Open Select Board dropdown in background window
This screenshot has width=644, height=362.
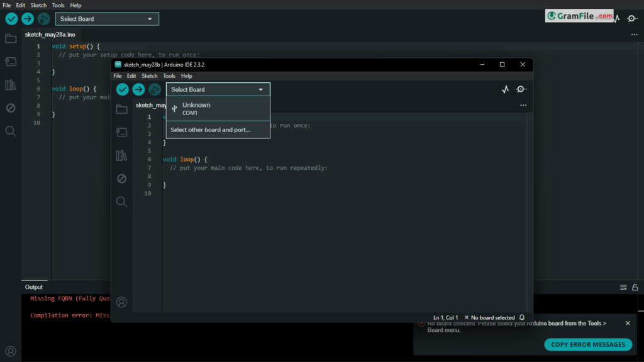tap(107, 19)
